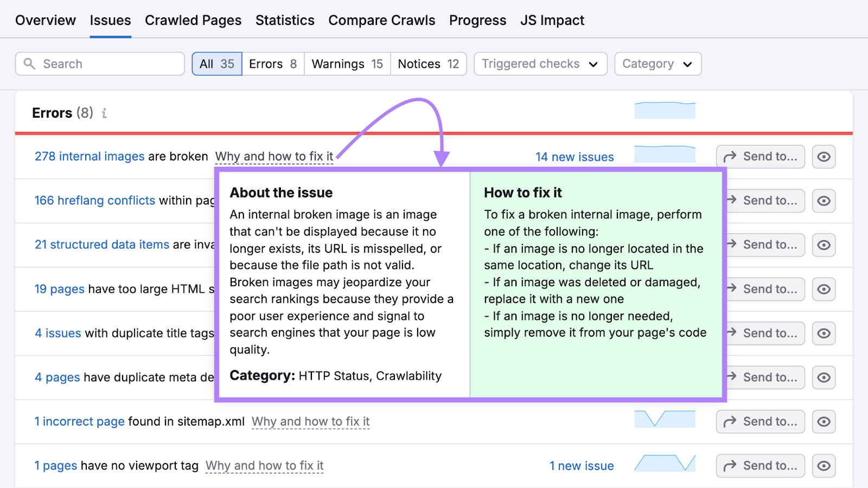The image size is (868, 488).
Task: Click the no viewport tag row trend chart
Action: tap(665, 463)
